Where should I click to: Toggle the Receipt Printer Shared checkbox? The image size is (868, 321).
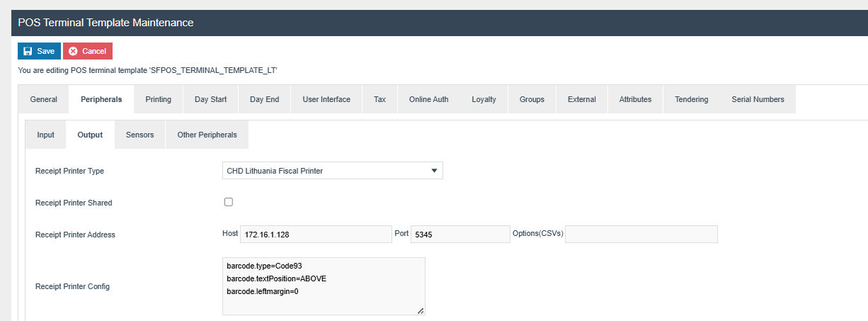229,202
